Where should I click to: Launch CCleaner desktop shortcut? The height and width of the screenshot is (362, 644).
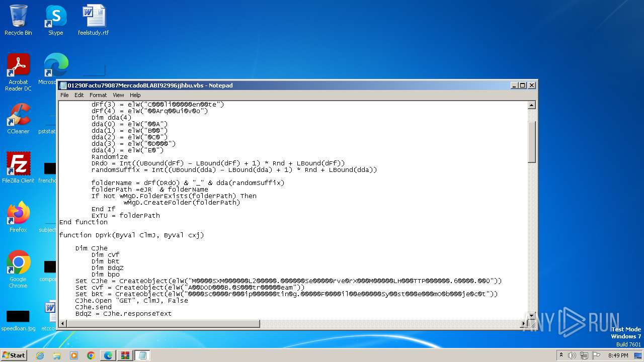click(x=18, y=119)
